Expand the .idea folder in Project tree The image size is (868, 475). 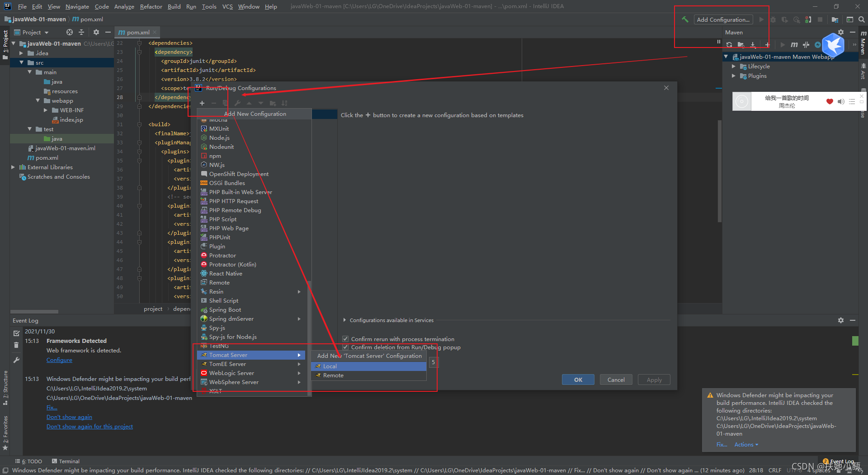21,53
